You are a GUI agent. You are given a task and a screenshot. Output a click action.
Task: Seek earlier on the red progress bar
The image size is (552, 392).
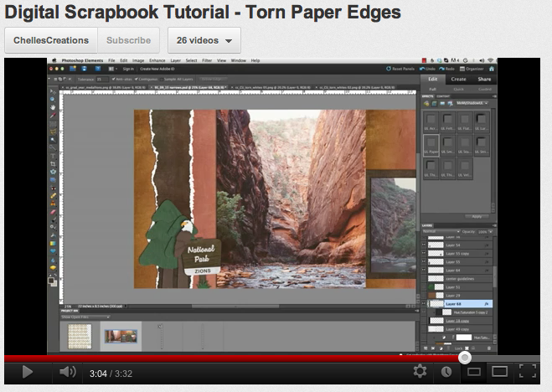(x=231, y=358)
